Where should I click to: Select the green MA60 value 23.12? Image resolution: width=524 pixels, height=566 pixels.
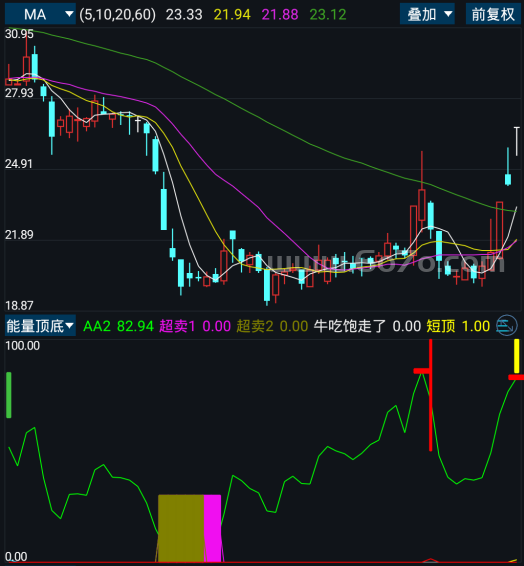[328, 14]
